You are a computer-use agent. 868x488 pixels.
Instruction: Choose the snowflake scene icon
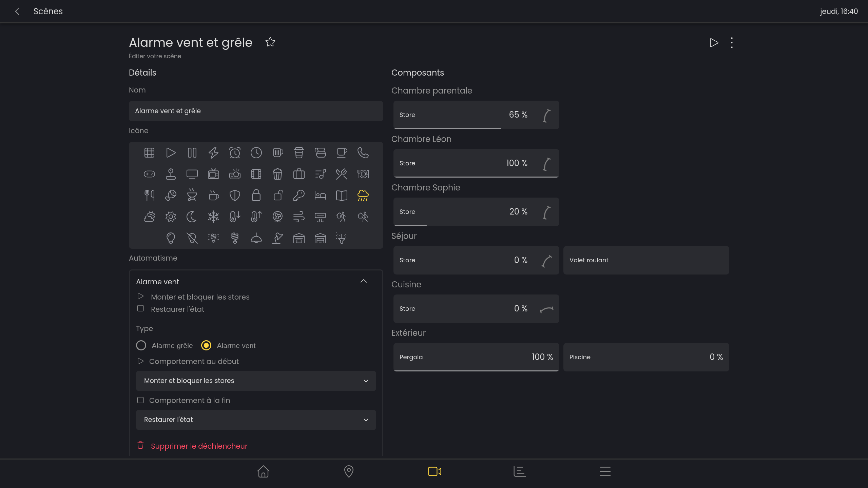point(213,217)
